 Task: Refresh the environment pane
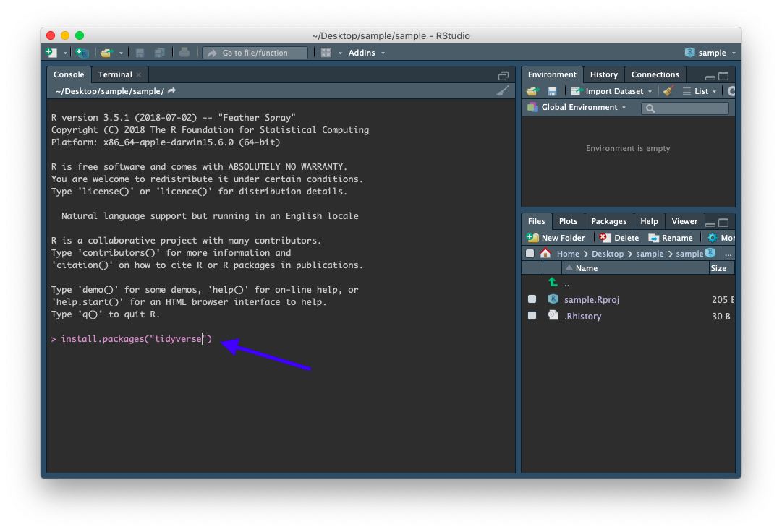click(731, 91)
